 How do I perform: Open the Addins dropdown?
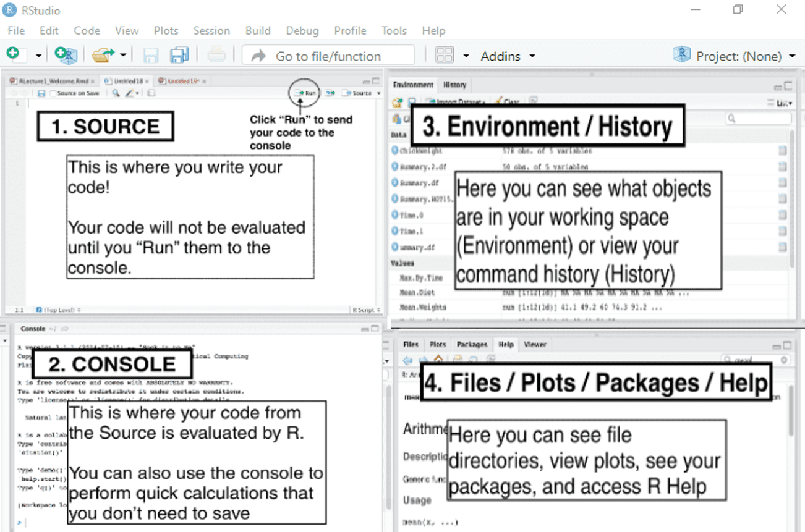point(508,56)
